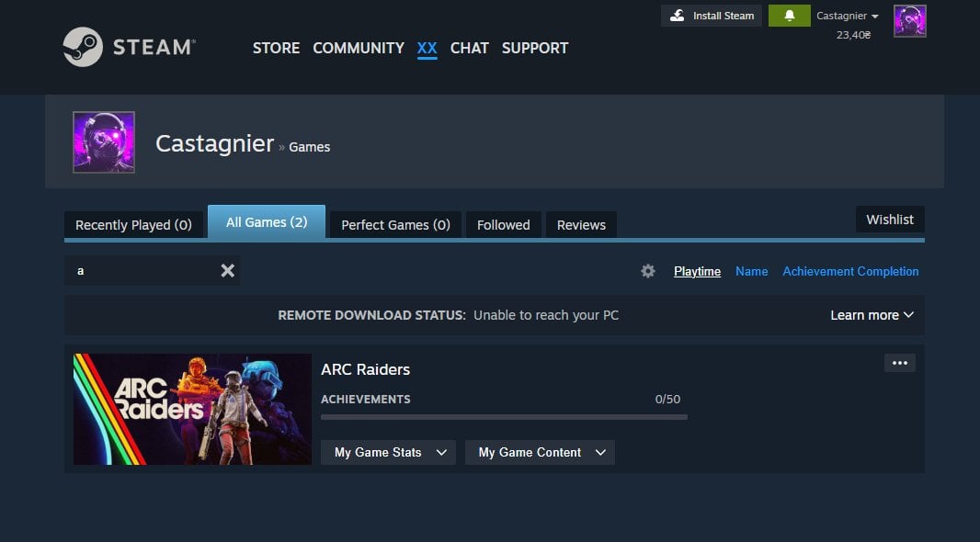Sort games by Achievement Completion
980x542 pixels.
pos(850,271)
